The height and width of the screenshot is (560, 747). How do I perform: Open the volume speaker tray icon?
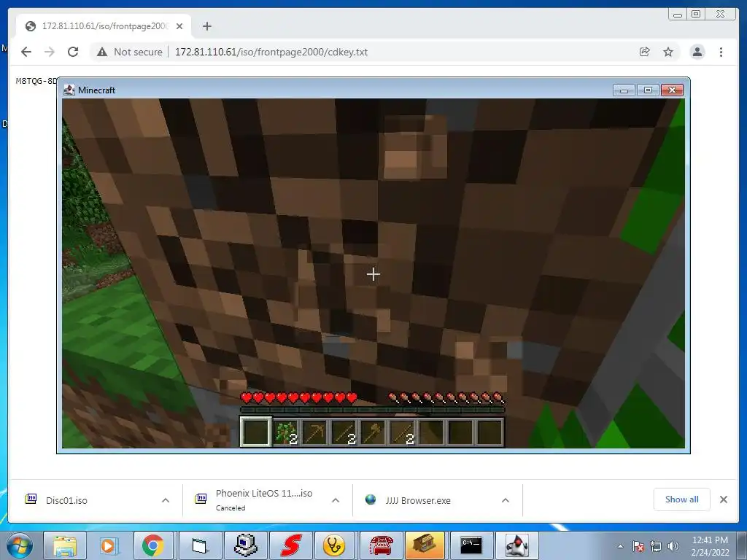[x=673, y=546]
